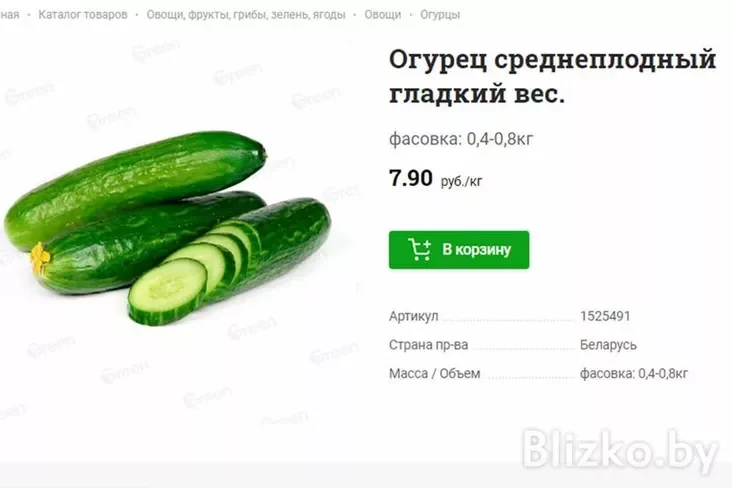Click the mass value 'фасовка: 0,4-0,8кг' in specs
Screen dimensions: 732x488
pyautogui.click(x=633, y=374)
